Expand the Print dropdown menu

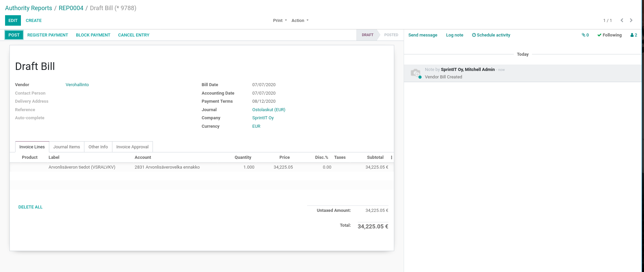[280, 21]
